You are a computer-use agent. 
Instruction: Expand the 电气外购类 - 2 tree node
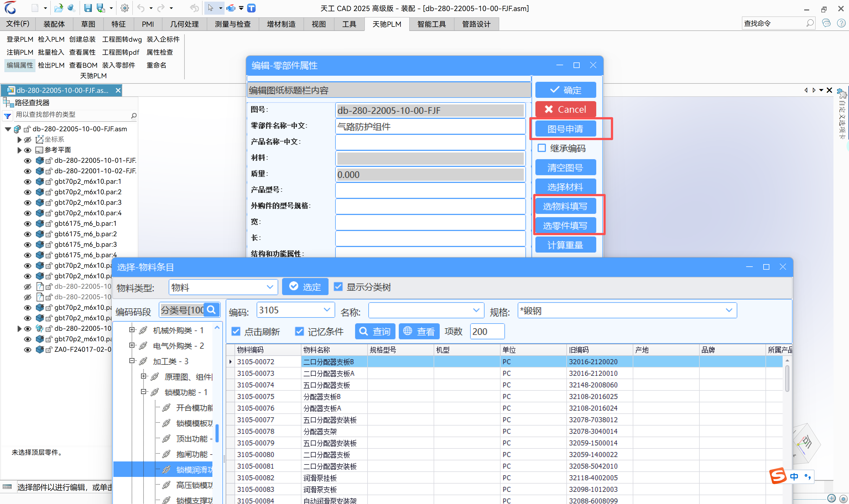(132, 345)
